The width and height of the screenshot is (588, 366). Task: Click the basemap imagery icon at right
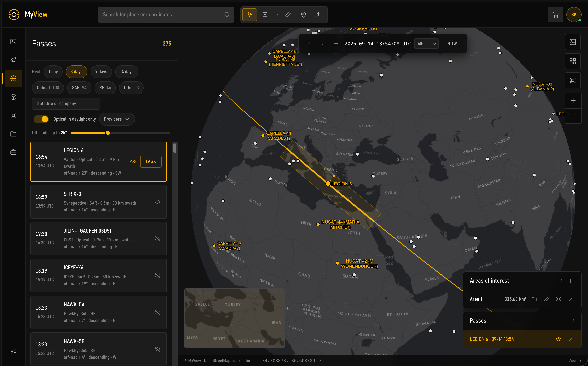pyautogui.click(x=573, y=42)
